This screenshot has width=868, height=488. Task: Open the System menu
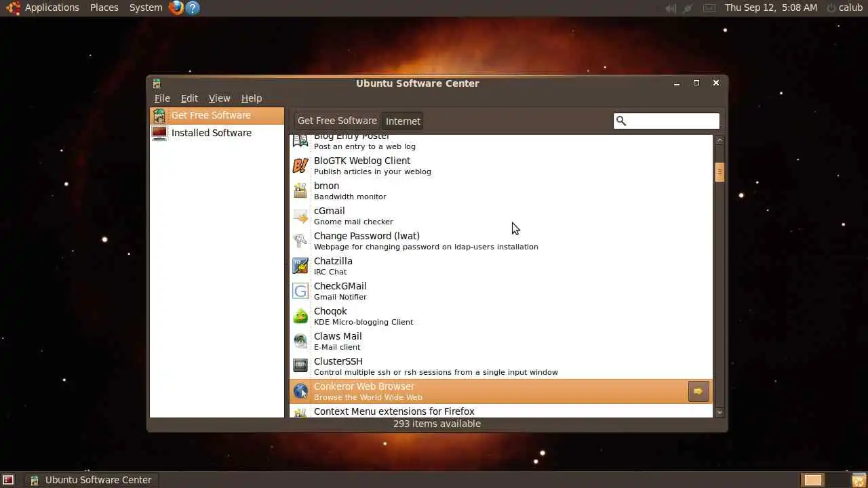[146, 7]
